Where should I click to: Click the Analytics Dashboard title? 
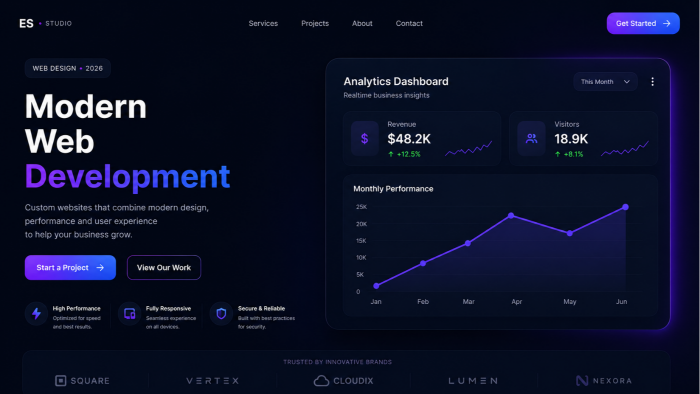tap(396, 81)
